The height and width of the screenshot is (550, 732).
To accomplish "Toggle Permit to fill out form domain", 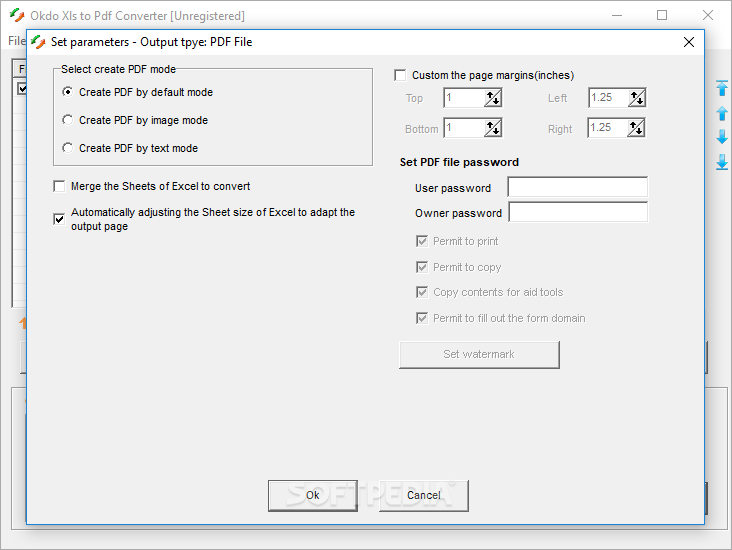I will [x=422, y=318].
